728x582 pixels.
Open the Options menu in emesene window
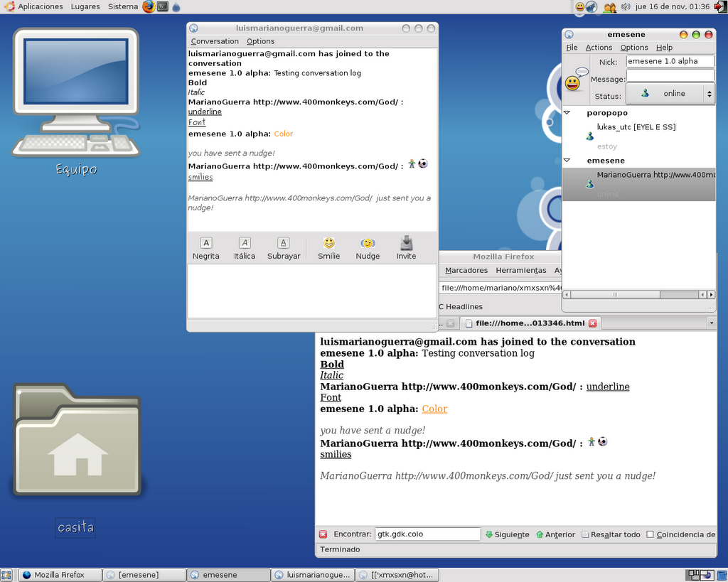click(x=634, y=48)
